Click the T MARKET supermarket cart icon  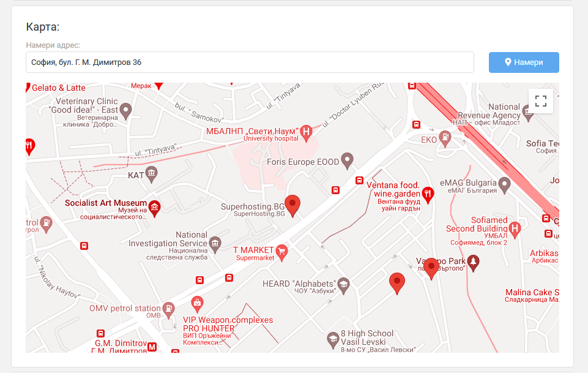(281, 252)
